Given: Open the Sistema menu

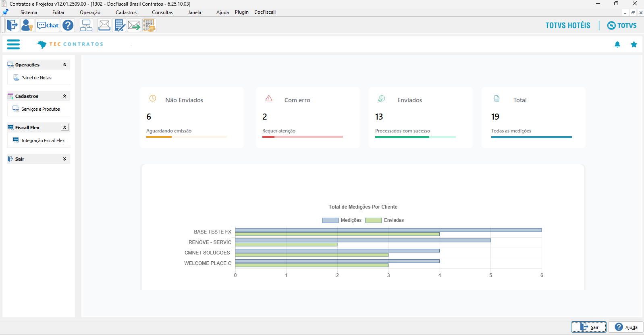Looking at the screenshot, I should (x=29, y=12).
